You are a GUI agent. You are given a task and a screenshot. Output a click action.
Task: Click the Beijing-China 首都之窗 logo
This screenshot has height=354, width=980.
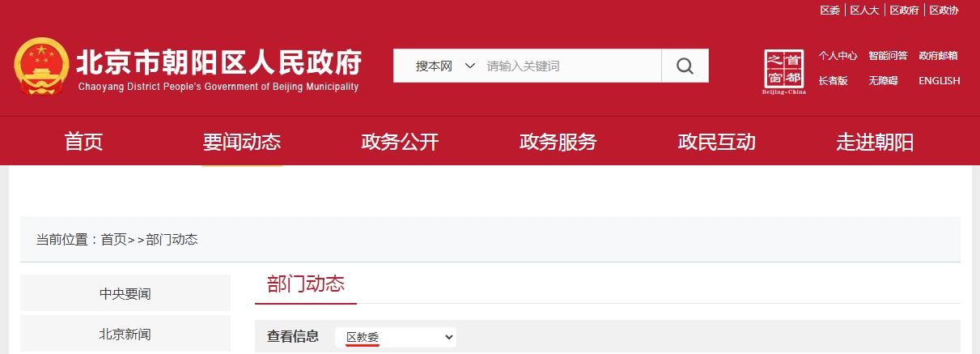tap(784, 71)
